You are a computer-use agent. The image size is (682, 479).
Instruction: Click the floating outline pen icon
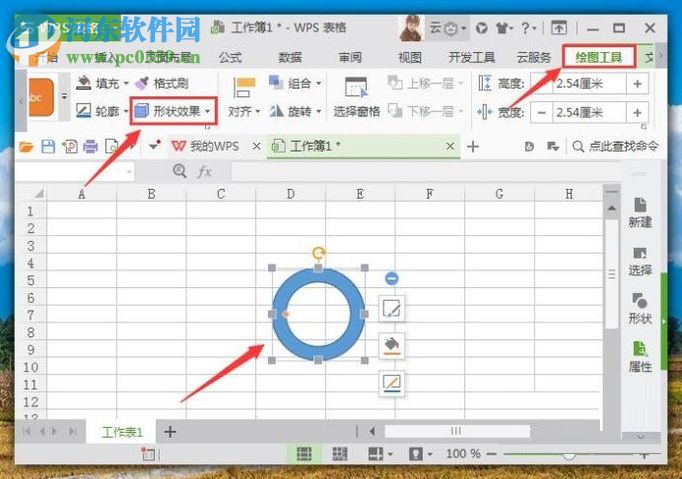click(x=392, y=383)
